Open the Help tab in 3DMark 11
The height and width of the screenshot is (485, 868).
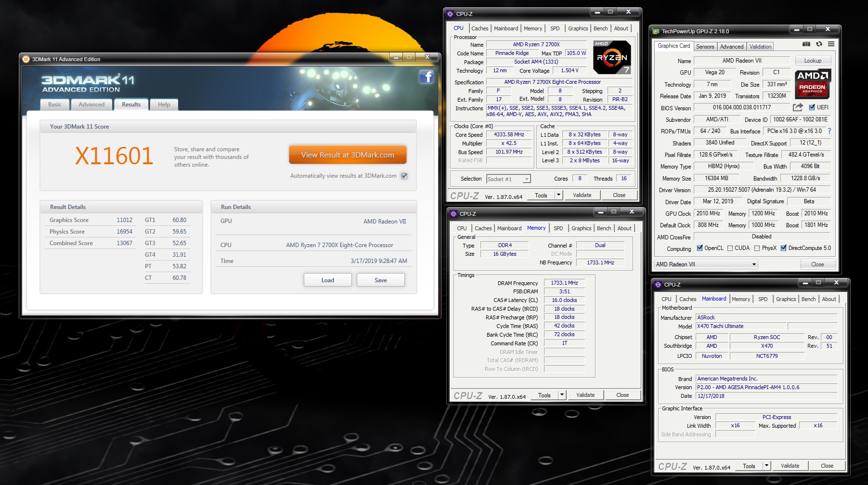pos(164,105)
